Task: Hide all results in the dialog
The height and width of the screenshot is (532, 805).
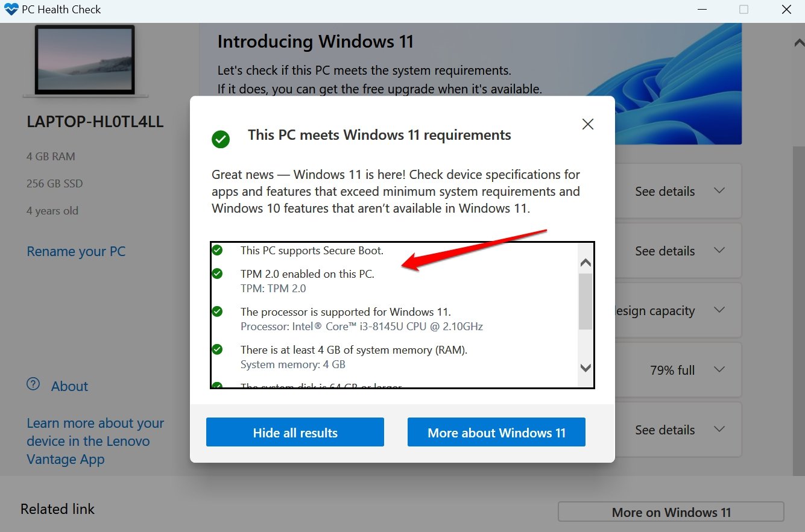Action: (295, 432)
